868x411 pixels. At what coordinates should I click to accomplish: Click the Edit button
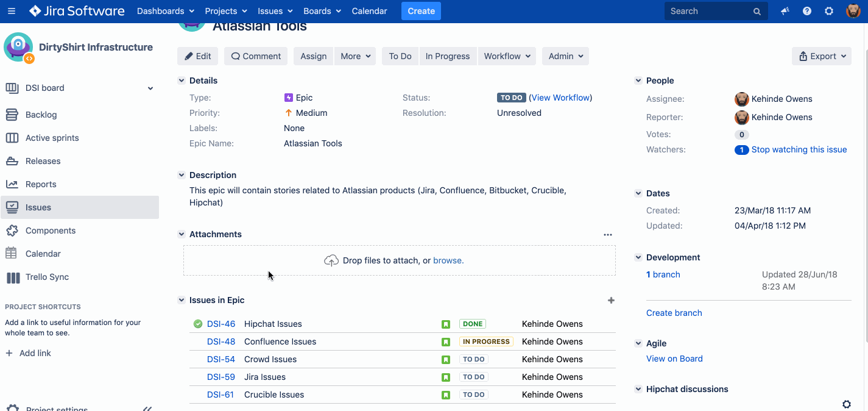point(198,56)
